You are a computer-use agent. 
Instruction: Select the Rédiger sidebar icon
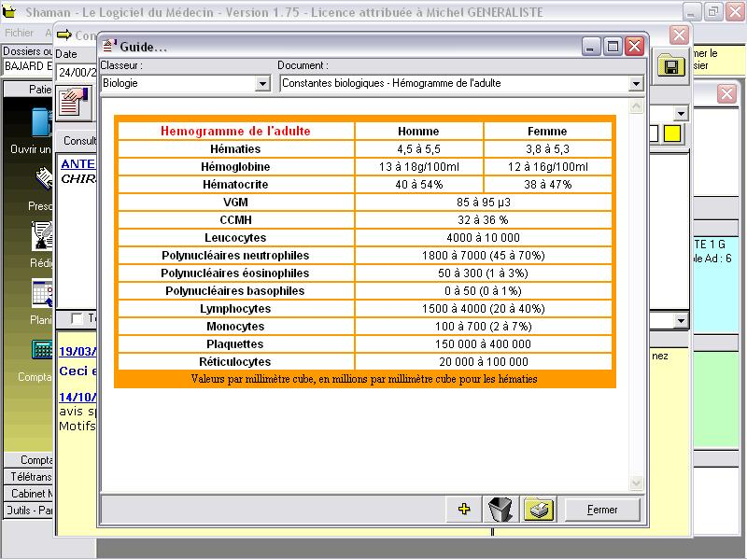[42, 236]
